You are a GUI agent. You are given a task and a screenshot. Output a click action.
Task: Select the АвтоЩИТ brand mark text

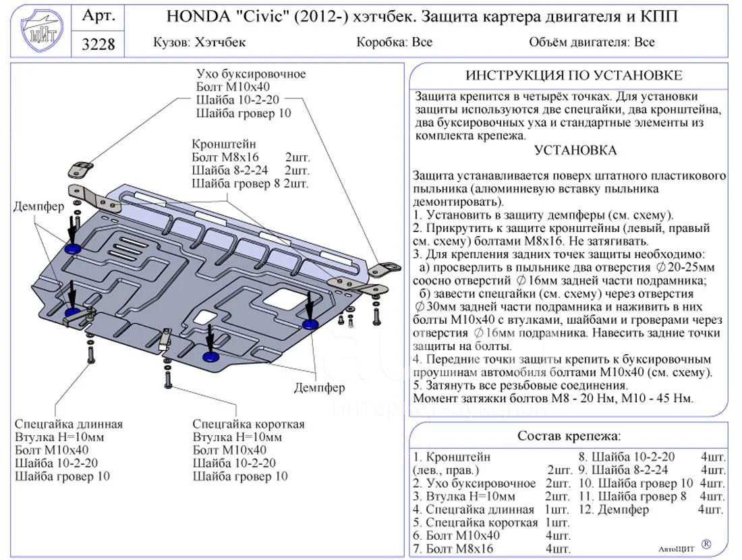tap(676, 549)
